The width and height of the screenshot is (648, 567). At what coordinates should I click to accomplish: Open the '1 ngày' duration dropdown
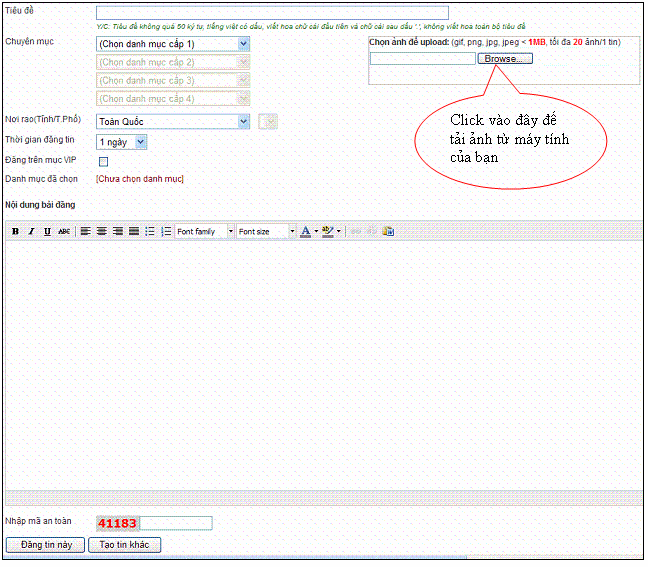click(121, 142)
